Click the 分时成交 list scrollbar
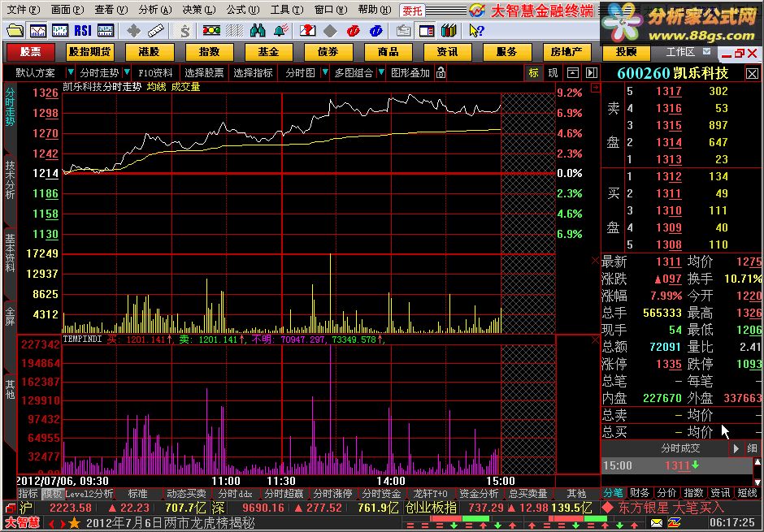 [x=757, y=471]
